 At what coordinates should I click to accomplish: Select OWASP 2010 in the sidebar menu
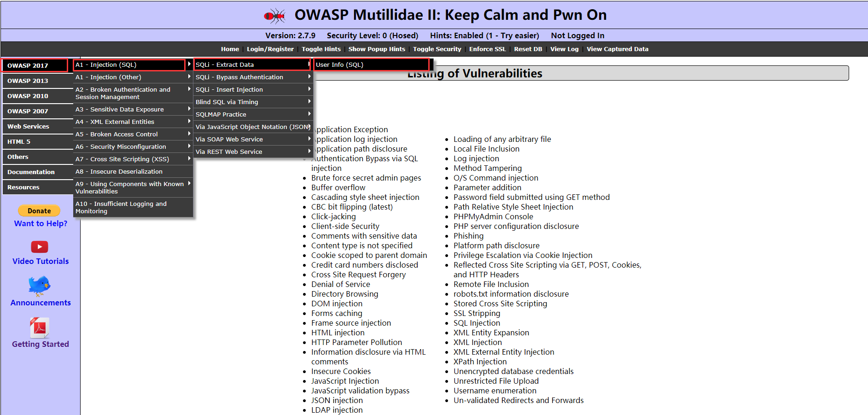pos(38,96)
